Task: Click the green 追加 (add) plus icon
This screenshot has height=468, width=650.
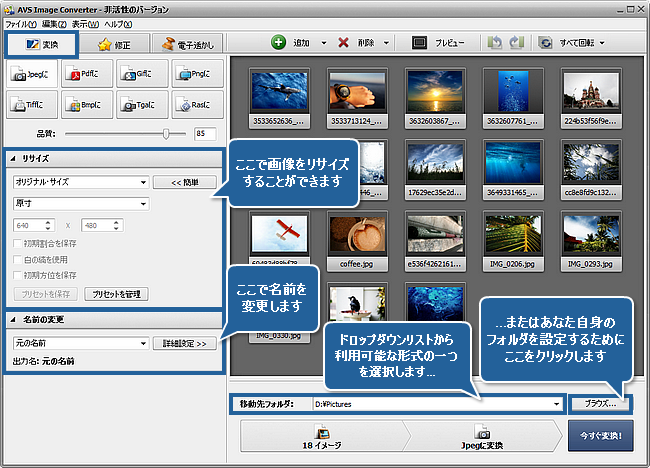Action: pyautogui.click(x=279, y=44)
